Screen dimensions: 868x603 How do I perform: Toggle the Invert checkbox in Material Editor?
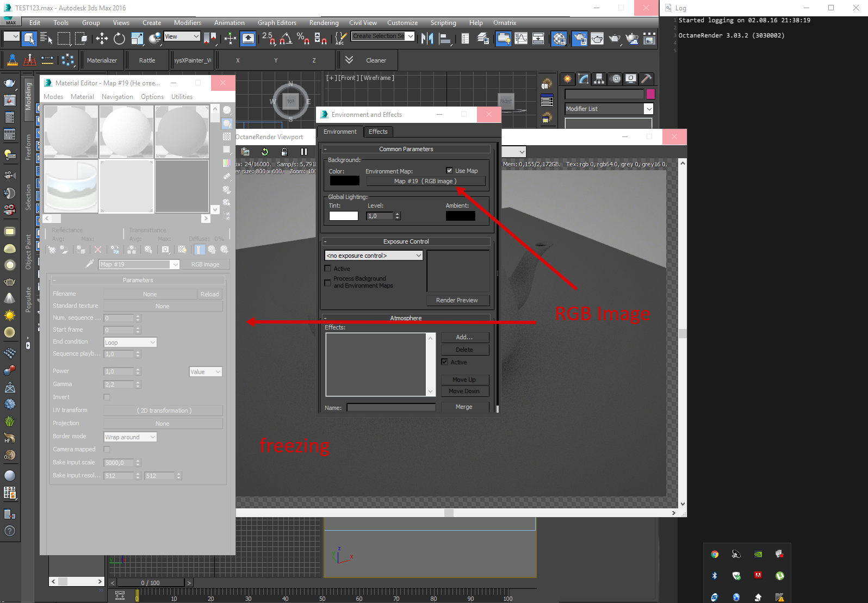(107, 397)
